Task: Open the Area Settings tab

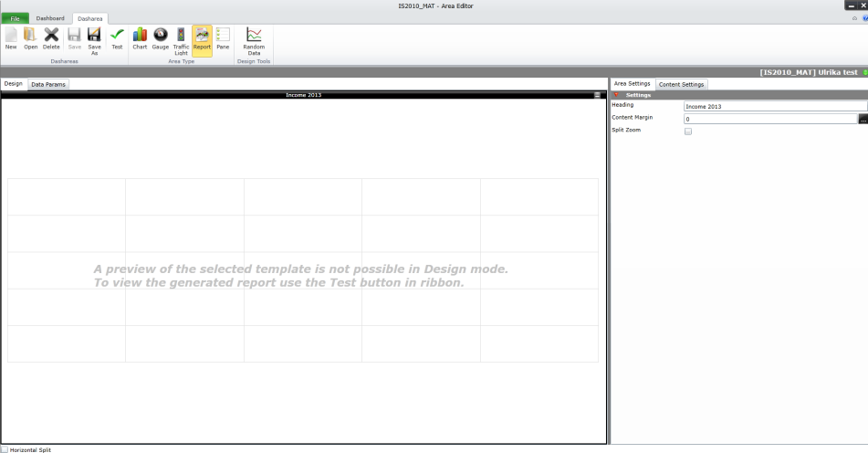Action: pyautogui.click(x=632, y=84)
